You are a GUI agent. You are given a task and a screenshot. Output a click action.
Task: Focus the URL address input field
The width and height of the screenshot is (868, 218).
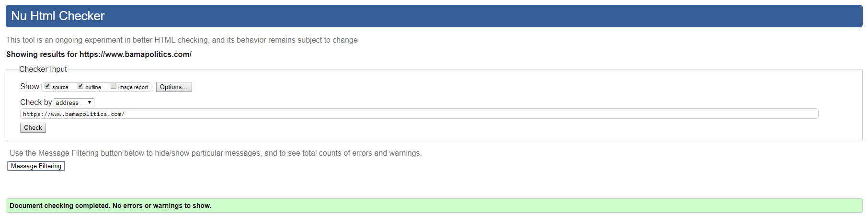click(419, 114)
